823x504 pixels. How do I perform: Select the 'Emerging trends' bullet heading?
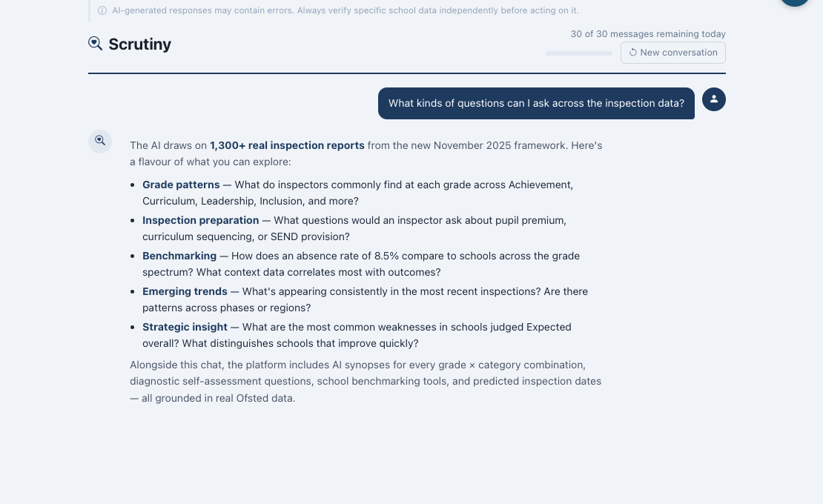click(x=185, y=291)
